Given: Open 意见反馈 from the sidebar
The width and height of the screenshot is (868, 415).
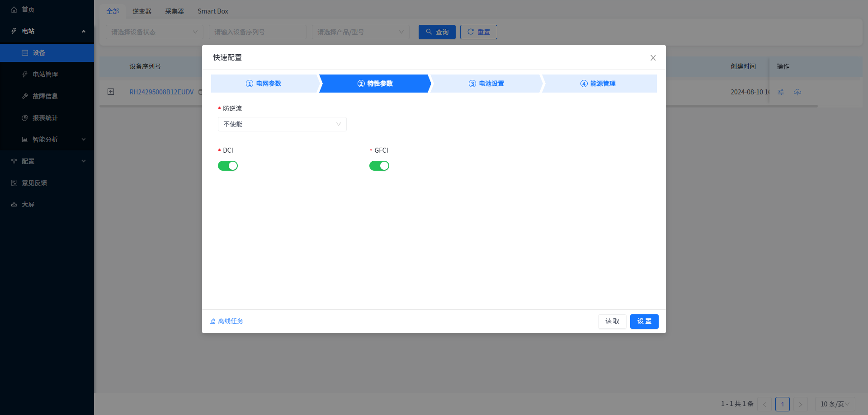Looking at the screenshot, I should (x=34, y=183).
